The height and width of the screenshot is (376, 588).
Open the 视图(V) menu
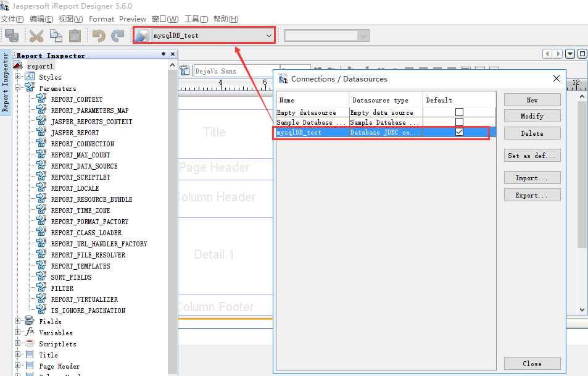[x=70, y=19]
